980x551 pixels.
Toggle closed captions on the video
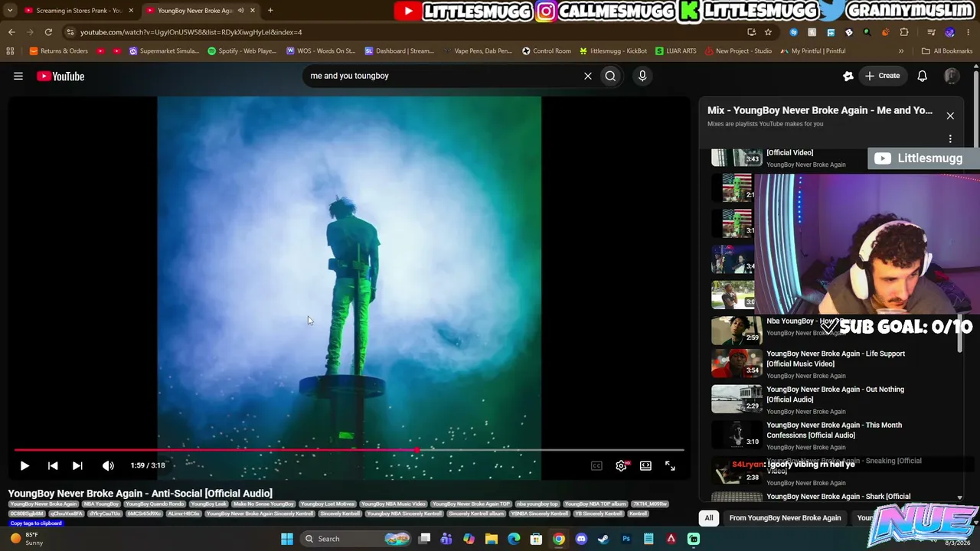coord(596,465)
